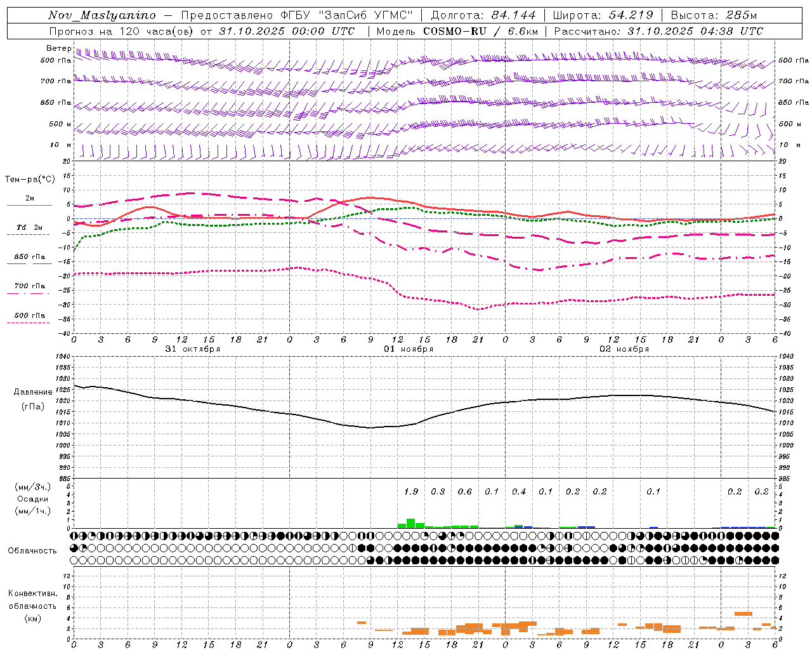
Task: Click the "1040" tick on the left pressure axis
Action: pyautogui.click(x=62, y=357)
